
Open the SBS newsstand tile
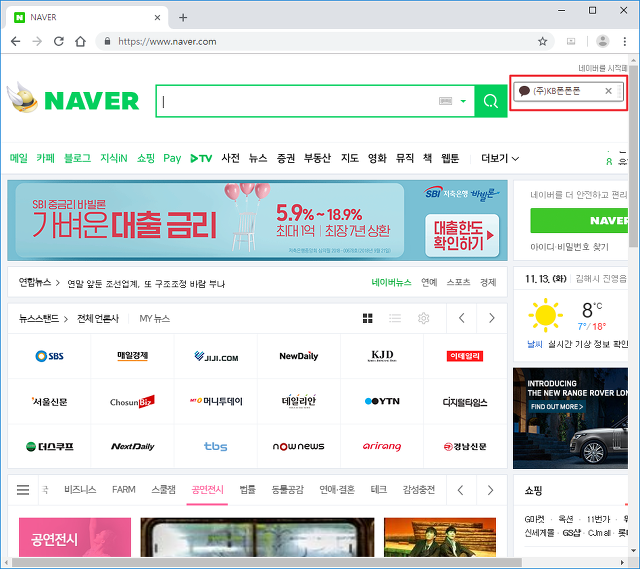pyautogui.click(x=49, y=356)
